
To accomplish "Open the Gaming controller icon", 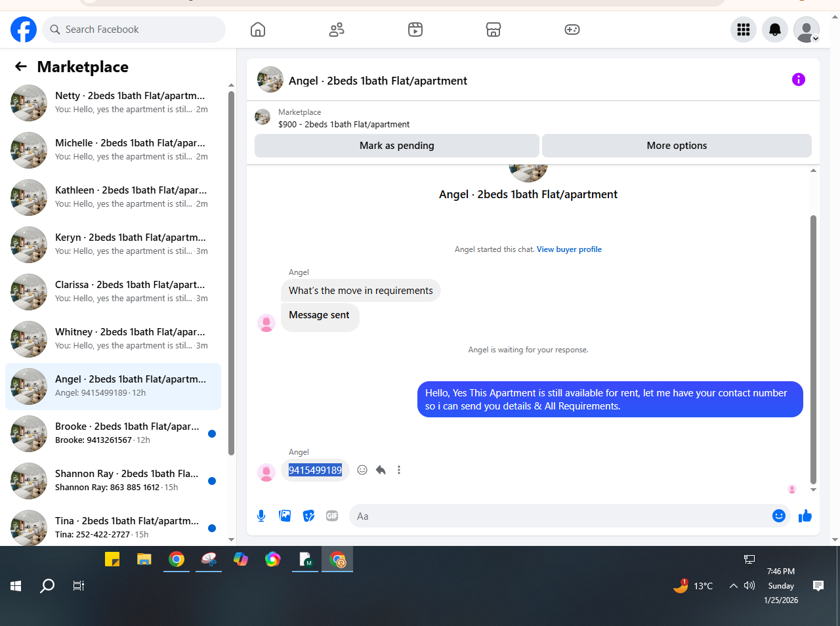I will point(572,30).
